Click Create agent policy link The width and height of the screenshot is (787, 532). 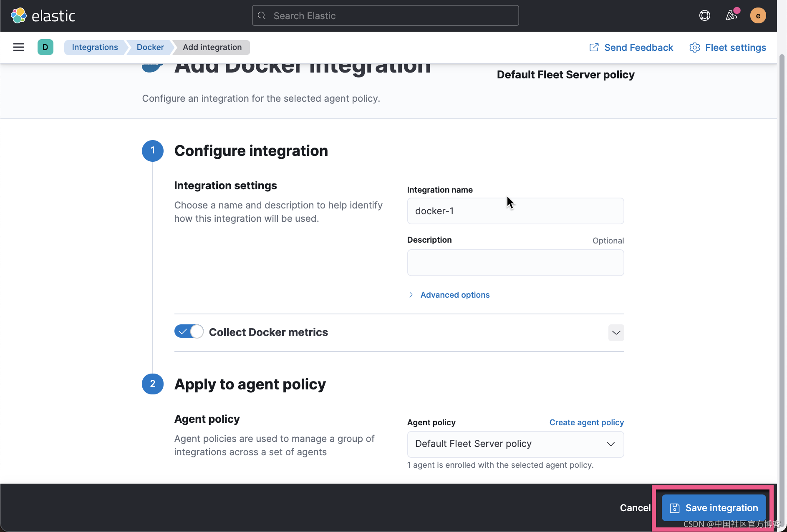(x=587, y=422)
